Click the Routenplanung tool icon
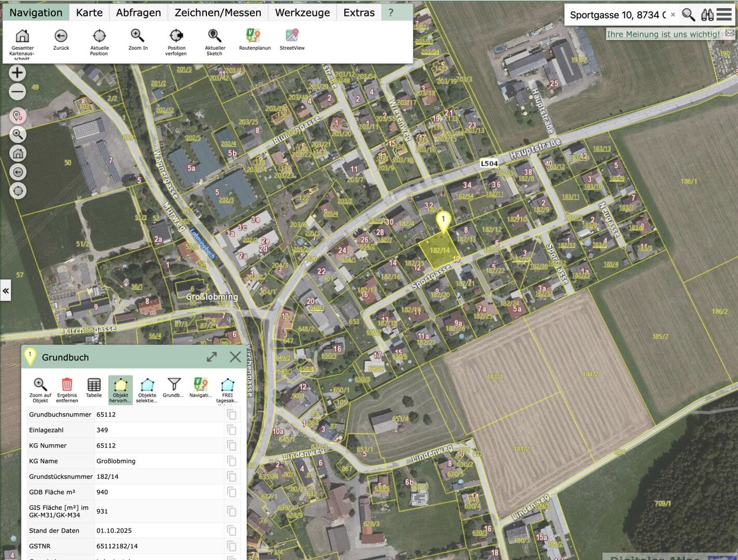 pyautogui.click(x=254, y=36)
